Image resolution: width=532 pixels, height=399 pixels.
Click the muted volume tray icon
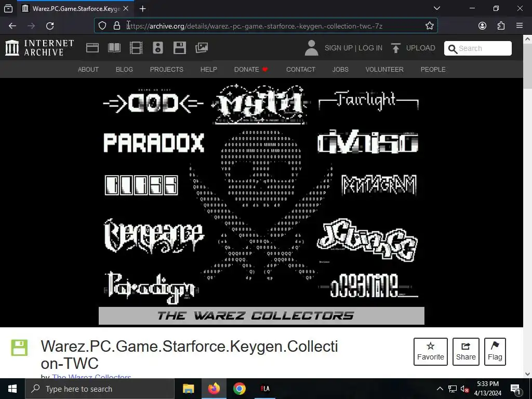(x=464, y=389)
